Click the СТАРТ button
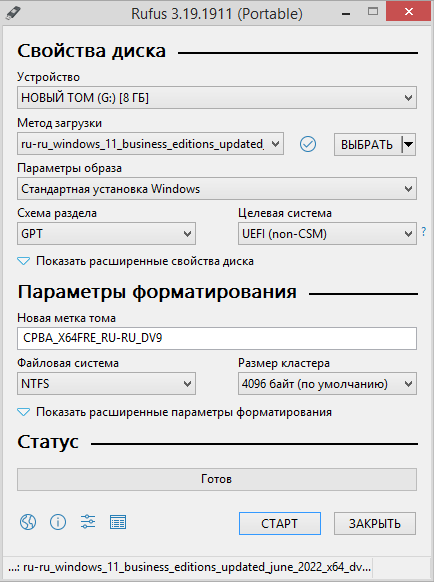Image resolution: width=434 pixels, height=582 pixels. (280, 523)
